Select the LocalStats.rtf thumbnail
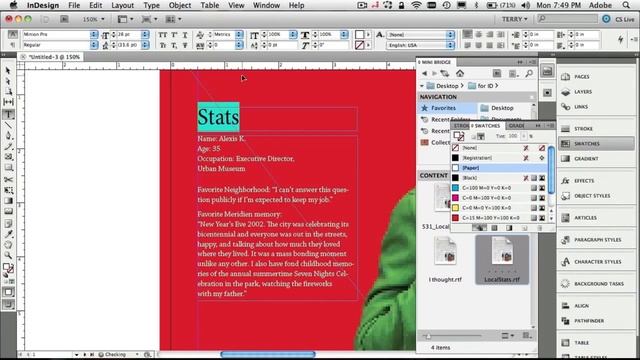The width and height of the screenshot is (640, 360). (x=502, y=260)
